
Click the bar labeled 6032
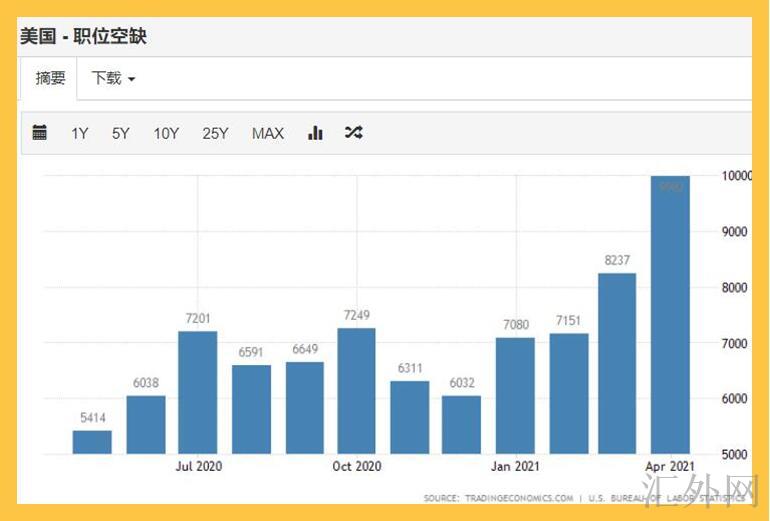[462, 425]
